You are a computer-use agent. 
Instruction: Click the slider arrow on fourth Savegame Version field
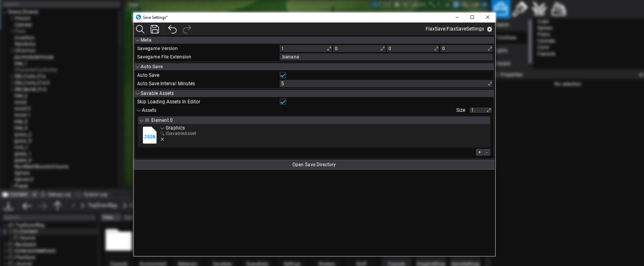click(490, 49)
